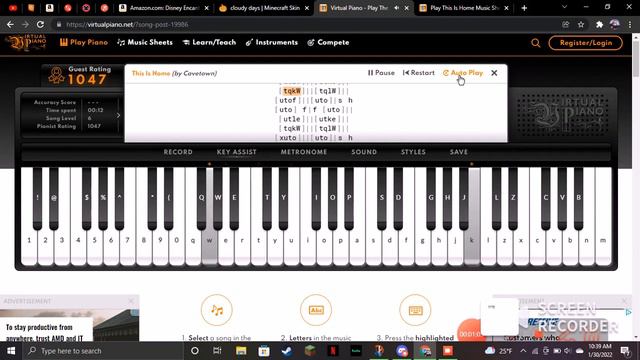The height and width of the screenshot is (360, 640).
Task: Open File Explorer from the taskbar
Action: tap(241, 351)
